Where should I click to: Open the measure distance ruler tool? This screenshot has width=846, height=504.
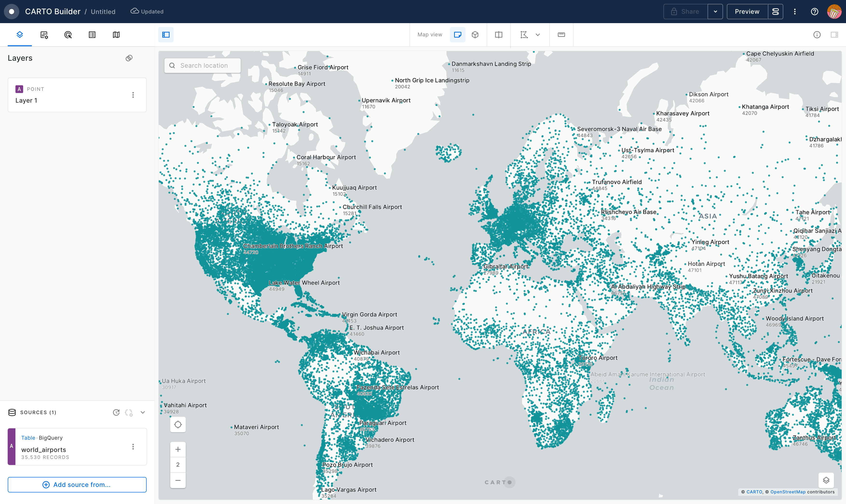pyautogui.click(x=561, y=35)
